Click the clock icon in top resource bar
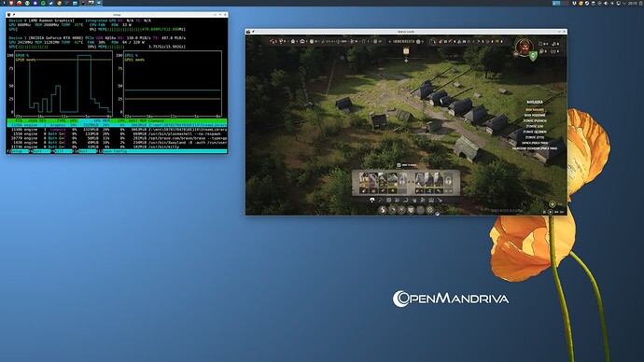The height and width of the screenshot is (362, 644). tap(432, 41)
